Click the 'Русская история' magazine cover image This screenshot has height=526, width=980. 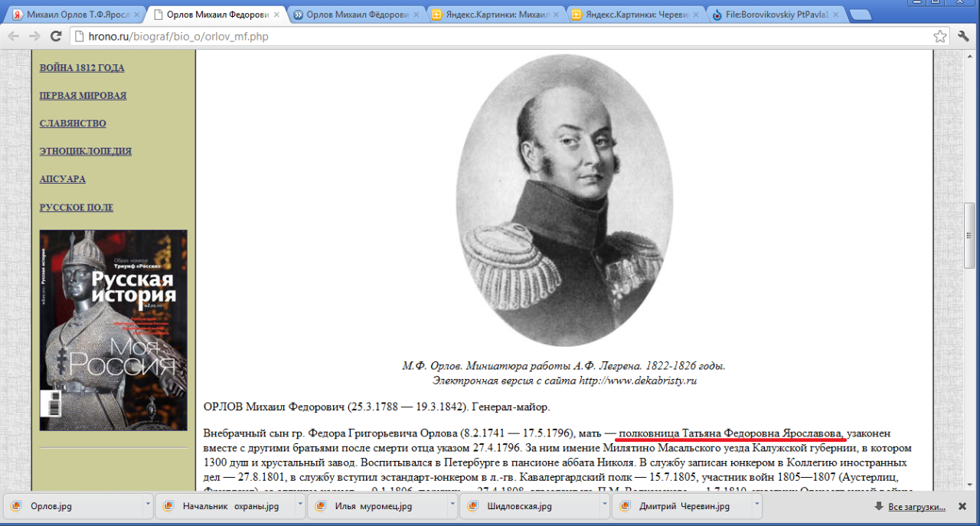[113, 330]
